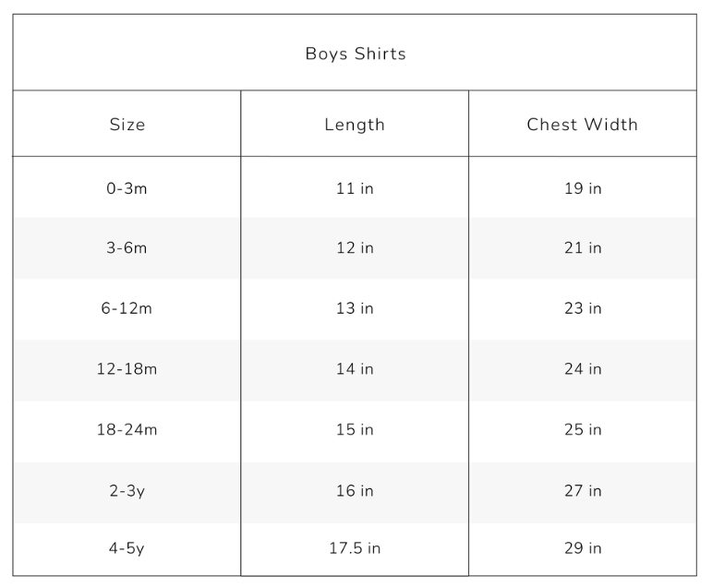Click the 15 in length value
The height and width of the screenshot is (588, 712).
point(355,430)
